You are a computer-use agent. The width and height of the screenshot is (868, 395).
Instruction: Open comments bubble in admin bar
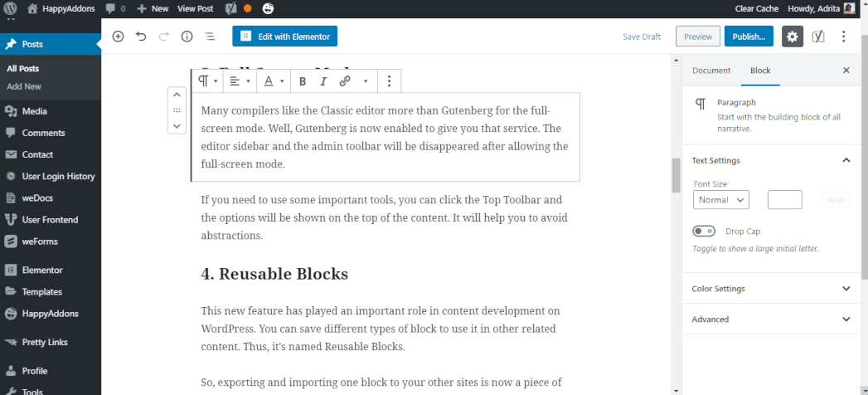(116, 9)
